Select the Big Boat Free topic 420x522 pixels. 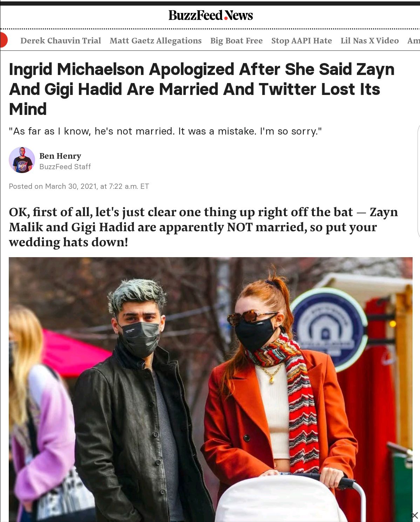coord(236,41)
